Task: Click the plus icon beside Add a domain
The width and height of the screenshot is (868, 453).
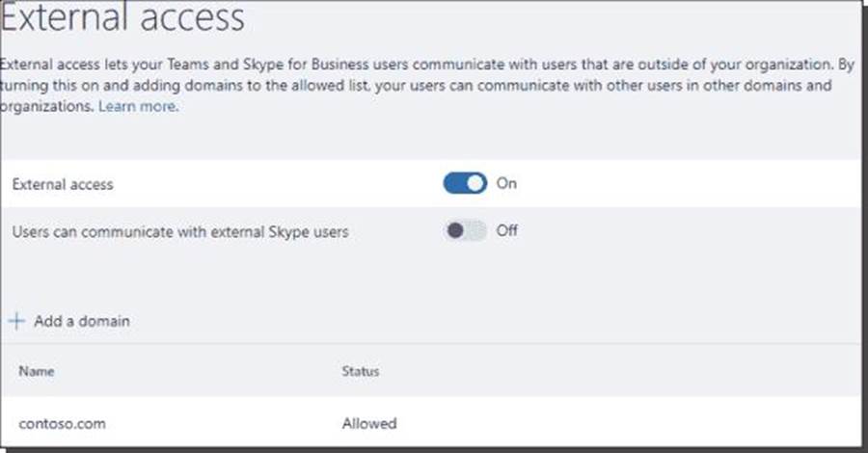Action: [x=15, y=321]
